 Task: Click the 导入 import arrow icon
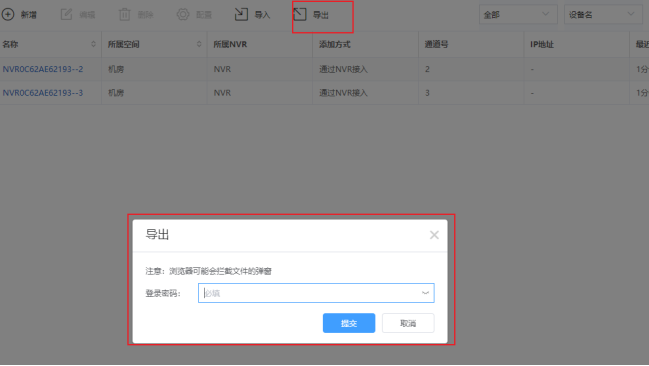point(241,14)
